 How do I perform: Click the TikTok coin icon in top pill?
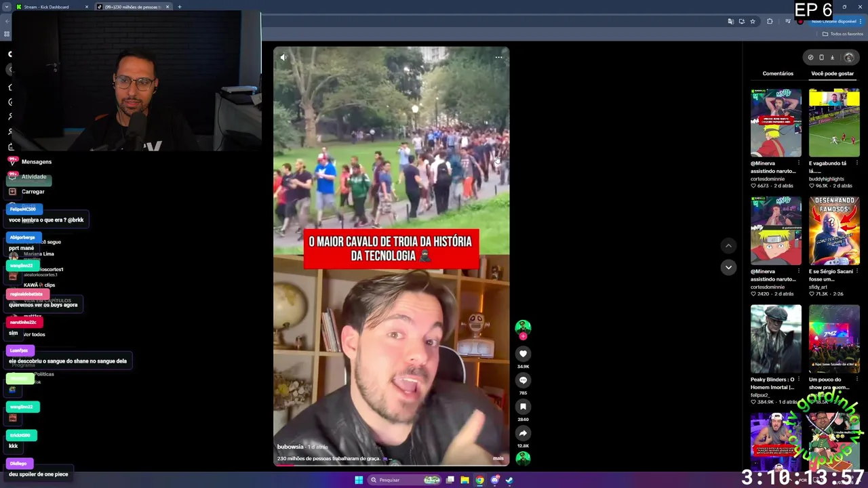(x=810, y=58)
